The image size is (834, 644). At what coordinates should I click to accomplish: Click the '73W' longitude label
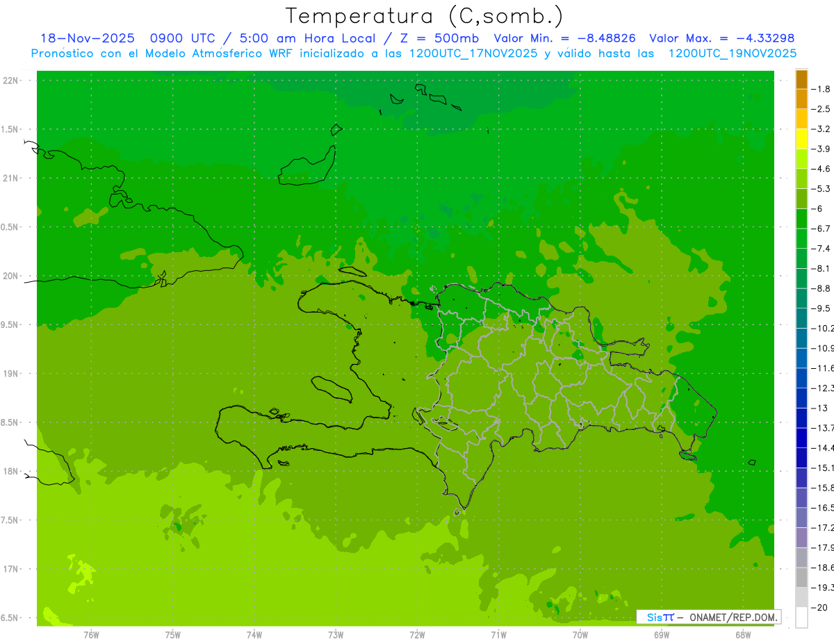(336, 635)
